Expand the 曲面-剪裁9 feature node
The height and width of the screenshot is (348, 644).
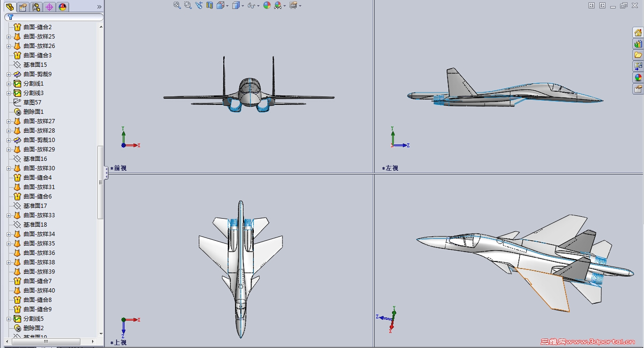(8, 74)
